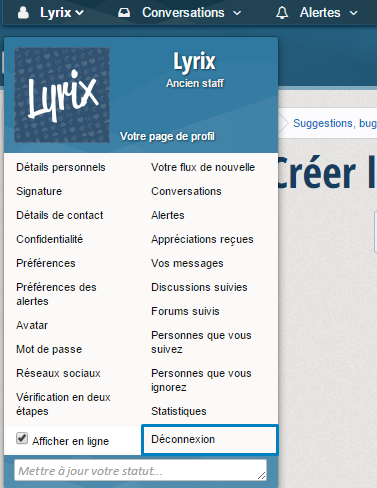The width and height of the screenshot is (377, 488).
Task: Select Alertes in the account menu list
Action: pyautogui.click(x=168, y=215)
